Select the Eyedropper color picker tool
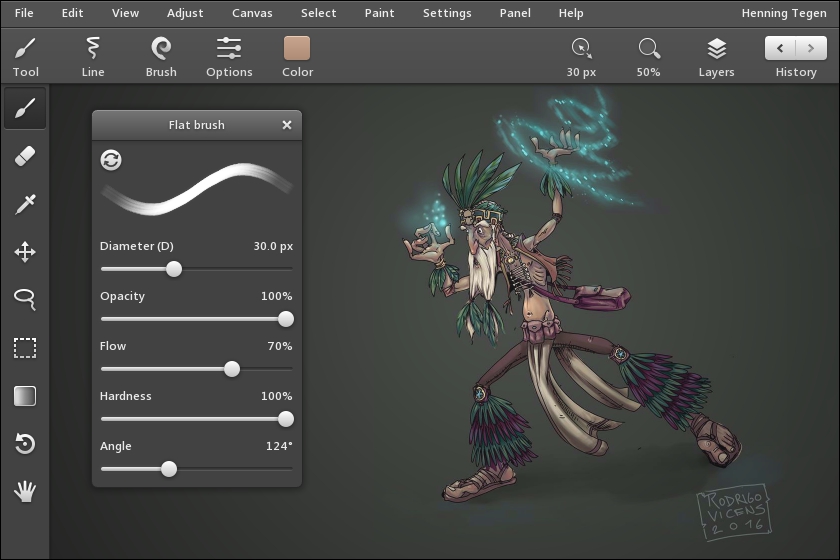This screenshot has height=560, width=840. 25,204
